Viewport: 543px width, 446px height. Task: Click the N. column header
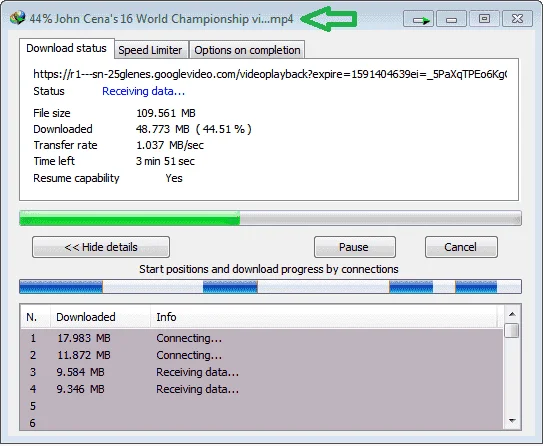tap(35, 317)
